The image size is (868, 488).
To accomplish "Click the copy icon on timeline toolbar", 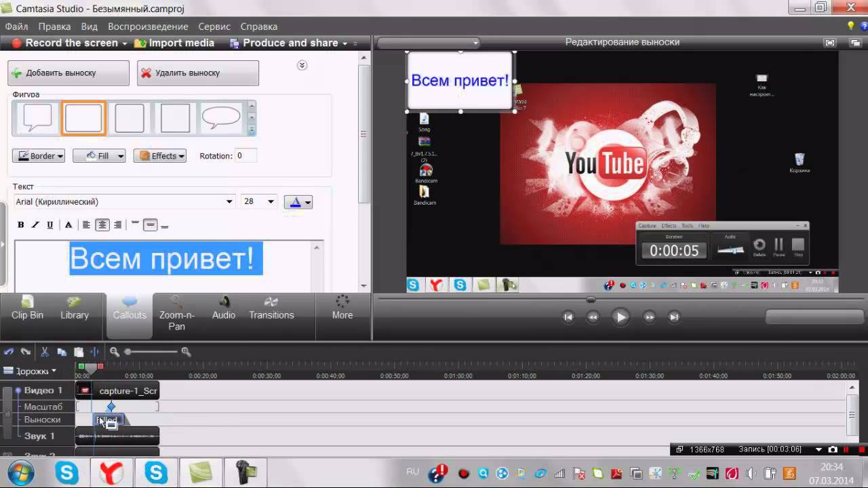I will (x=62, y=352).
